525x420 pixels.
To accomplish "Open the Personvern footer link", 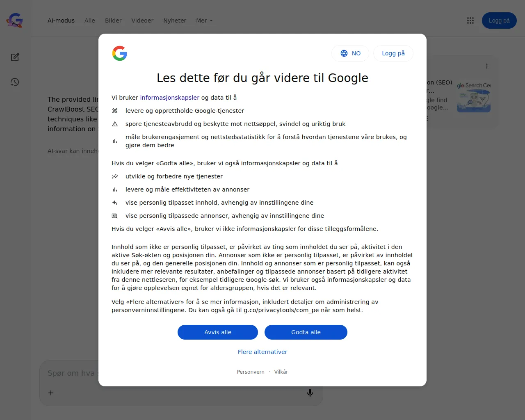I will coord(251,372).
